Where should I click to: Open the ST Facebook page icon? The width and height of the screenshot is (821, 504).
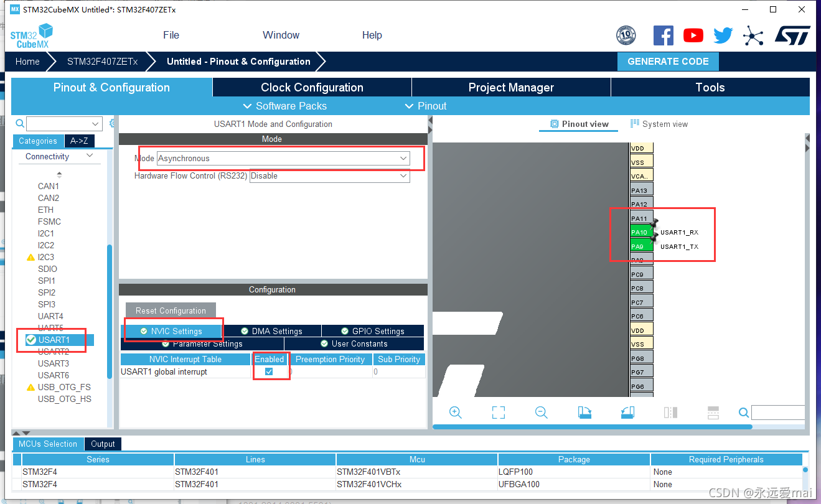(664, 35)
